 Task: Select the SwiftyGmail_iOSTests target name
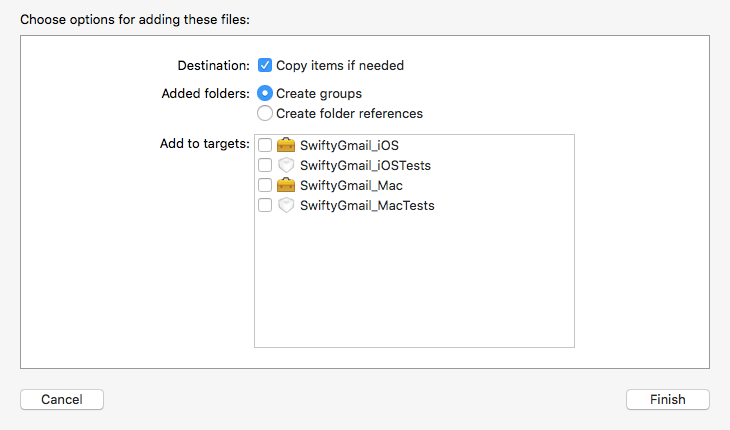(365, 165)
